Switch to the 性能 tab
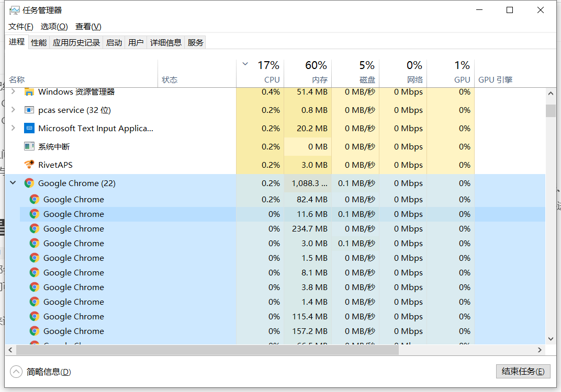Viewport: 561px width, 392px height. coord(39,42)
